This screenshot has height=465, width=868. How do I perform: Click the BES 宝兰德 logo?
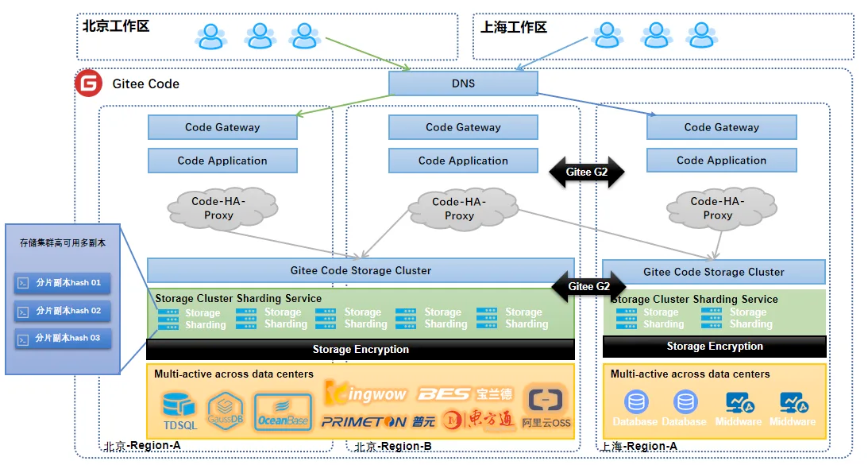465,393
